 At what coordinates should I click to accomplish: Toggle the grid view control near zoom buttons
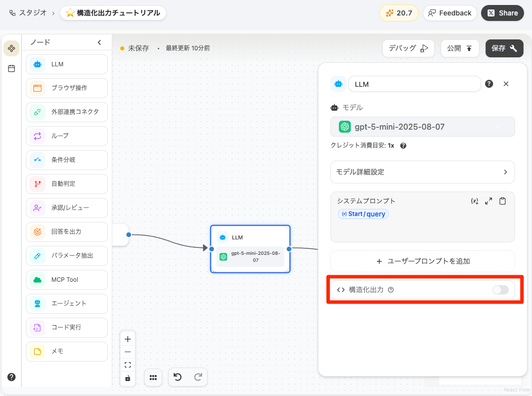(x=153, y=378)
